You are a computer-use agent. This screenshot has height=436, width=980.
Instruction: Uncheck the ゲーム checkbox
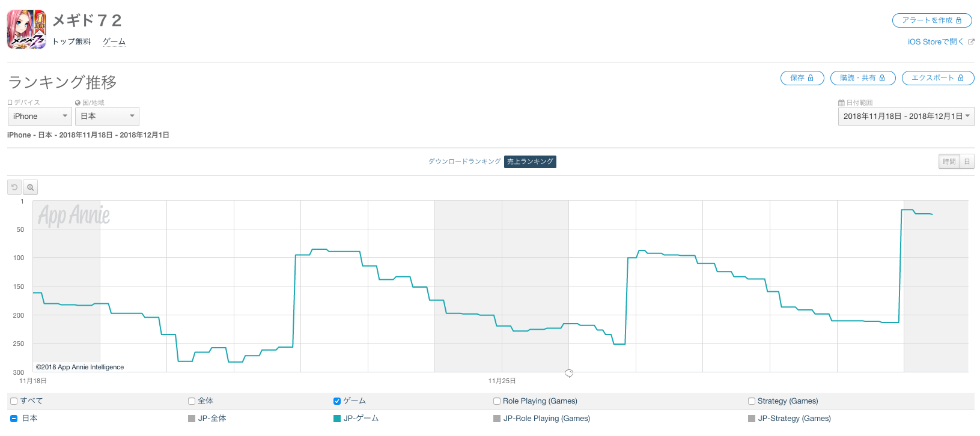point(337,401)
